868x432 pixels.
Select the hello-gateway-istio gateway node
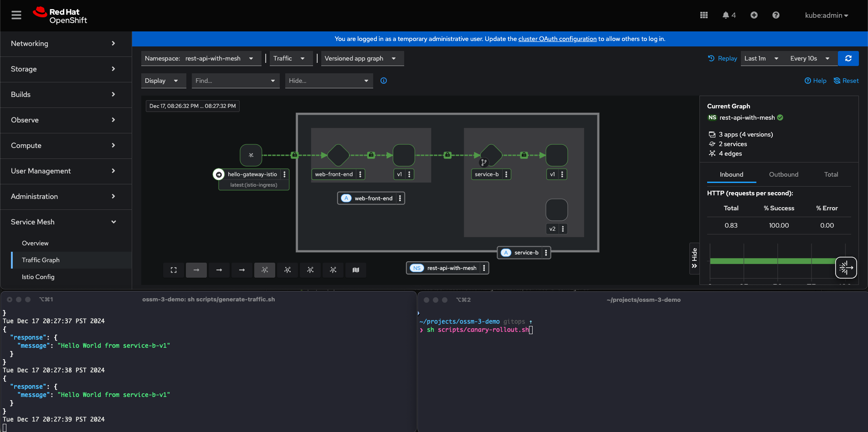[251, 155]
